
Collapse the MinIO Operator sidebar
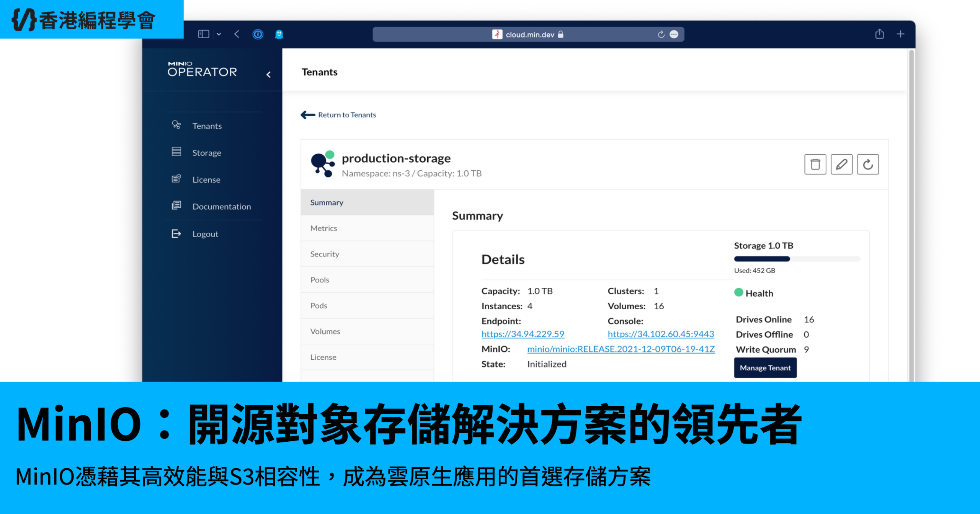coord(269,75)
